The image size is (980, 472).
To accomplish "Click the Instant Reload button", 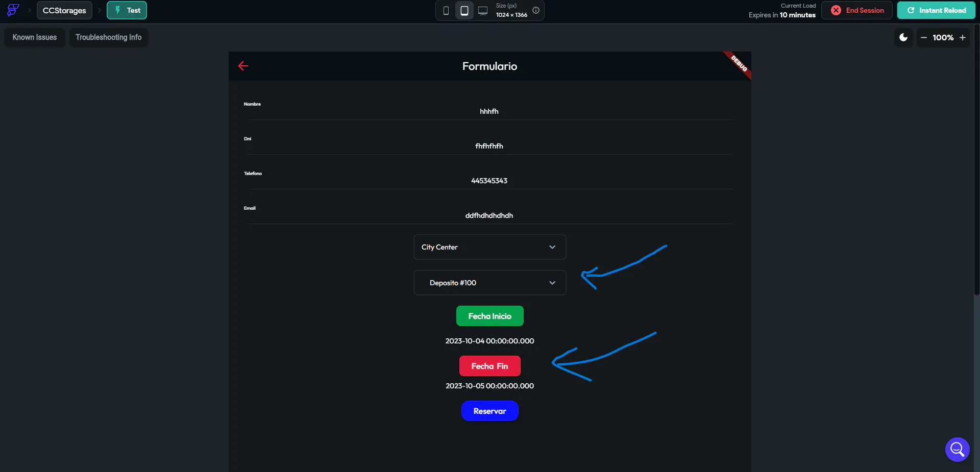I will click(936, 10).
